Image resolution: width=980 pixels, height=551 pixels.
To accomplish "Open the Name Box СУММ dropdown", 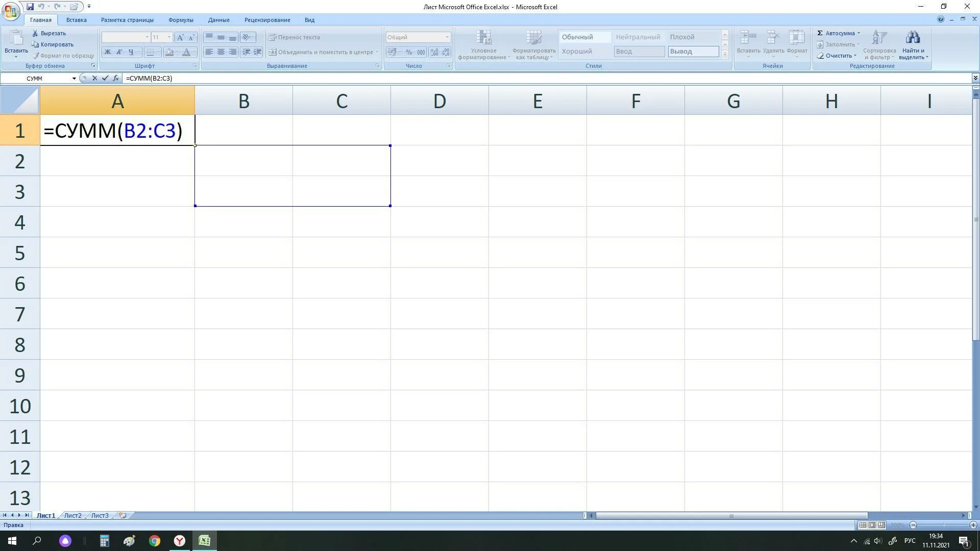I will [x=74, y=78].
